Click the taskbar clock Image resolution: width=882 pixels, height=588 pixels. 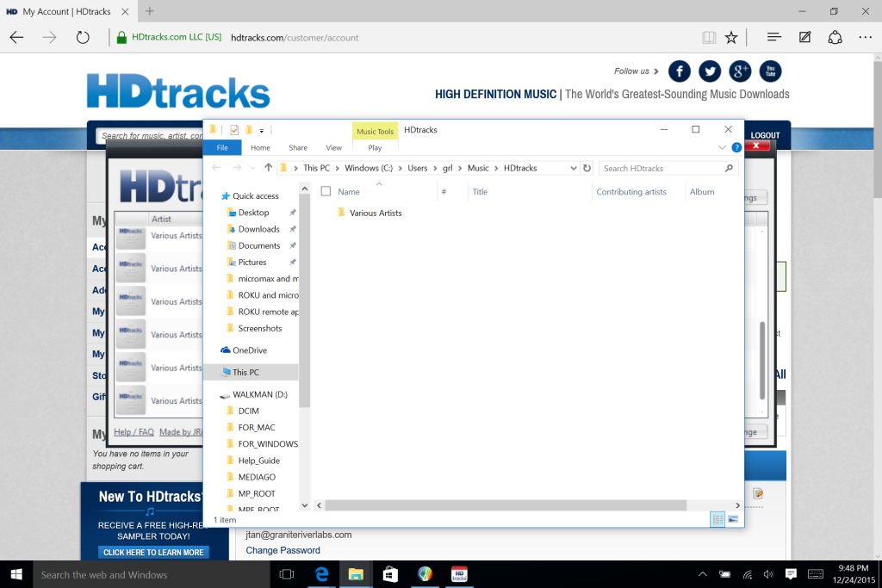click(x=854, y=574)
